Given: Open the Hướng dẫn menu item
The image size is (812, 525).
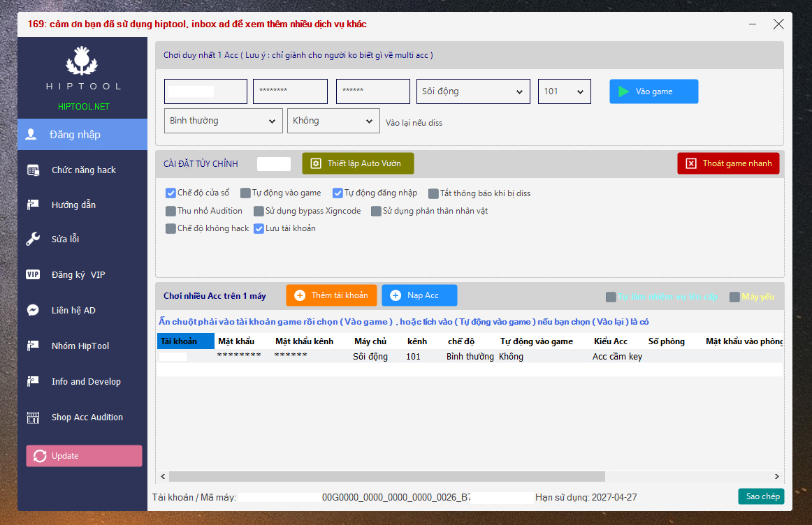Looking at the screenshot, I should [73, 205].
